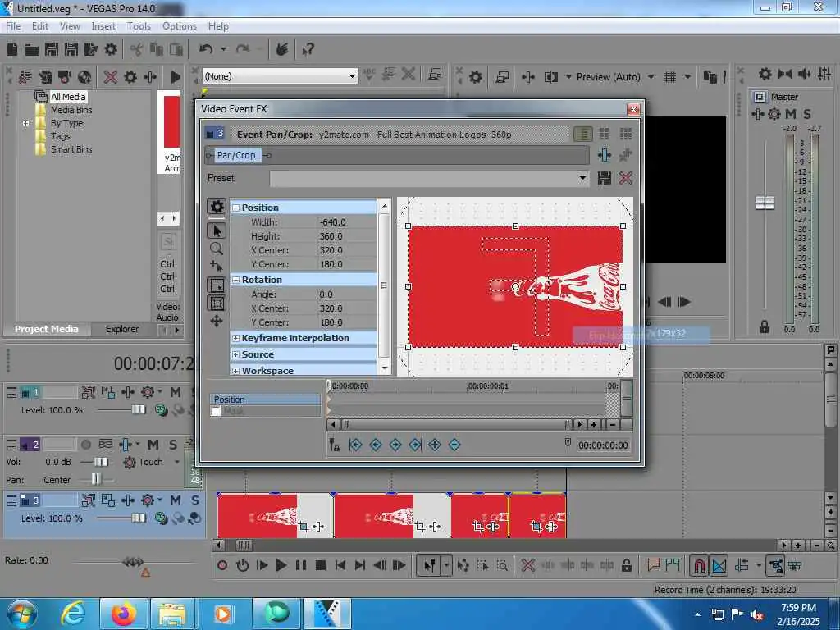Show Pan/Crop properties gear icon
840x630 pixels.
(x=217, y=206)
